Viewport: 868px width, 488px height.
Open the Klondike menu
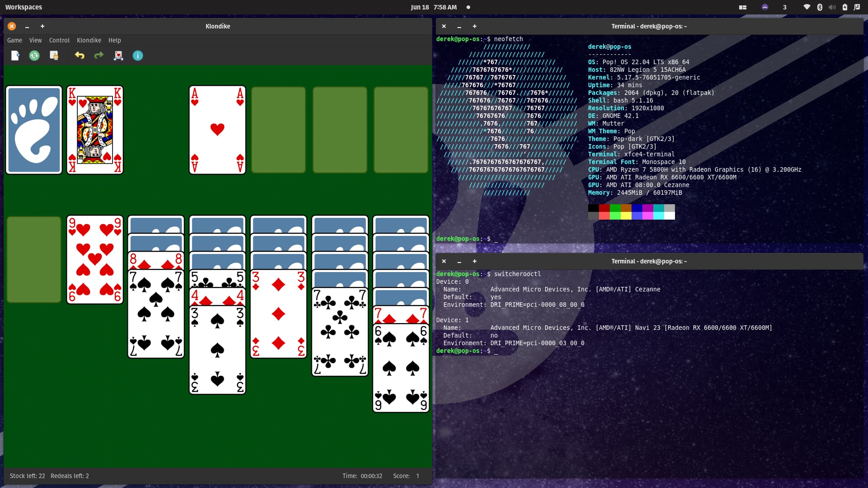point(89,40)
